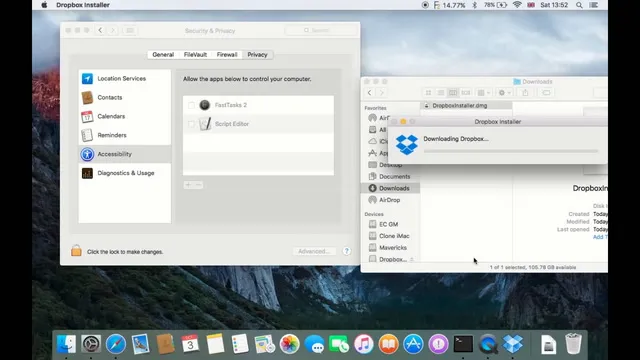
Task: Click the System Preferences search field
Action: pos(320,30)
